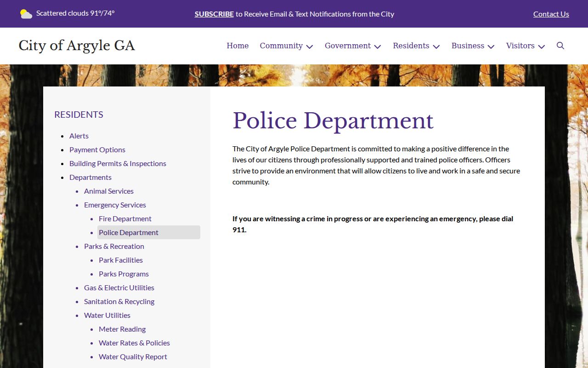This screenshot has width=588, height=368.
Task: Open the RESIDENTS sidebar heading link
Action: click(79, 115)
